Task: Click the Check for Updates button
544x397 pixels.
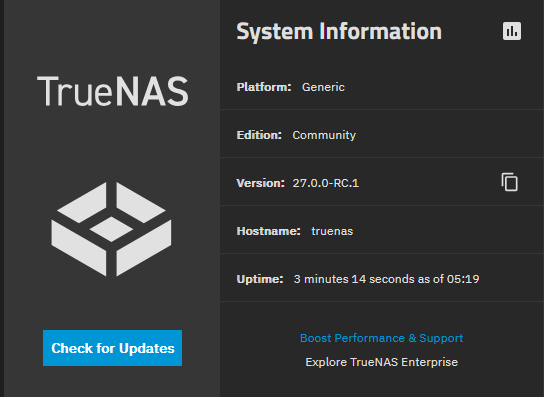Action: (x=112, y=348)
